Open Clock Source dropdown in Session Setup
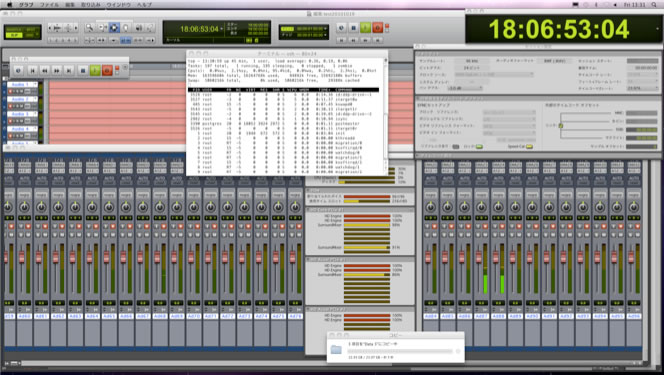The width and height of the screenshot is (664, 375). (x=494, y=74)
